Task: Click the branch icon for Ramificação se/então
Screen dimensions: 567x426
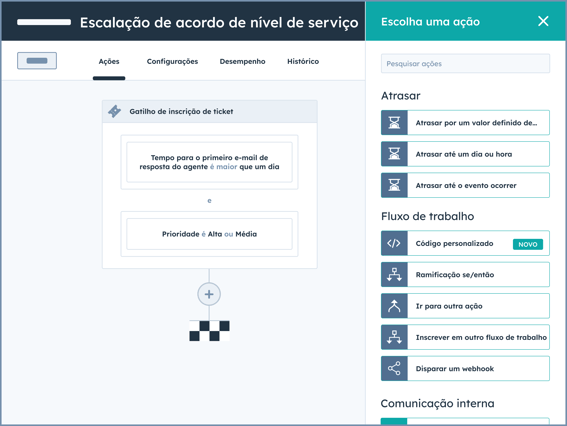Action: (394, 274)
